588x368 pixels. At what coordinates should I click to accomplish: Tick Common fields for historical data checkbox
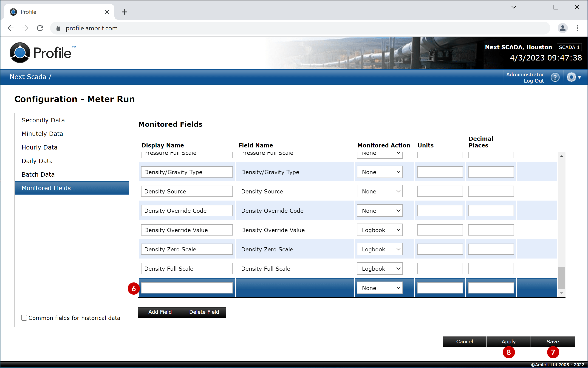tap(24, 318)
